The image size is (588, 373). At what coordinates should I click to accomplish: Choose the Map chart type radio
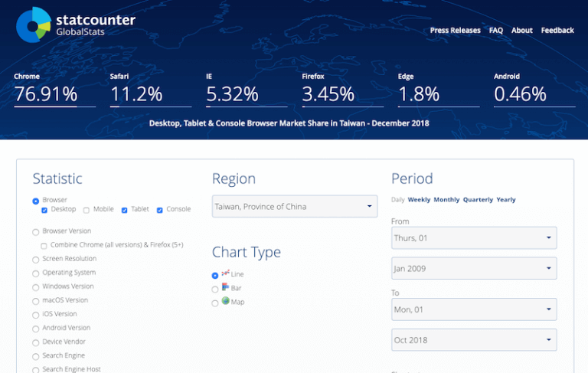[x=215, y=303]
